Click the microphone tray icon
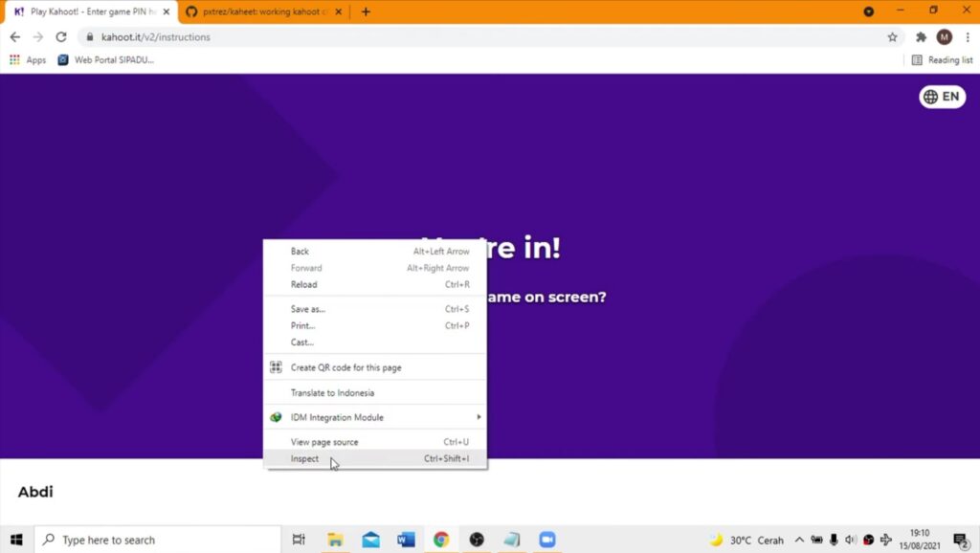This screenshot has width=980, height=553. point(834,540)
